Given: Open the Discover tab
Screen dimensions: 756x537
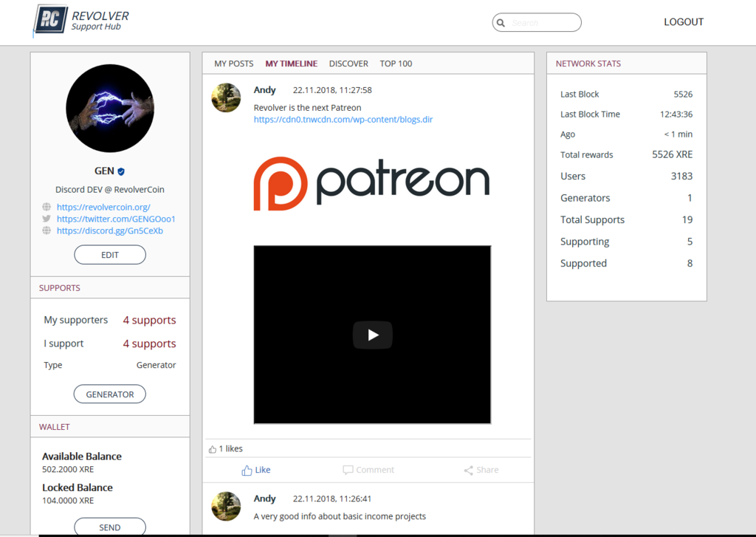Looking at the screenshot, I should pos(348,64).
